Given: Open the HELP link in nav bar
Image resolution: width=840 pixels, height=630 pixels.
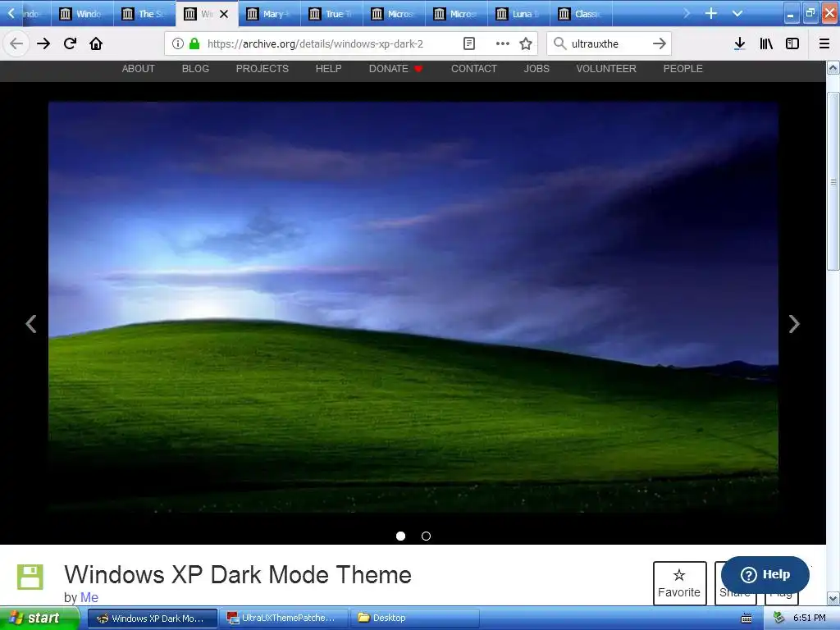Looking at the screenshot, I should tap(328, 69).
